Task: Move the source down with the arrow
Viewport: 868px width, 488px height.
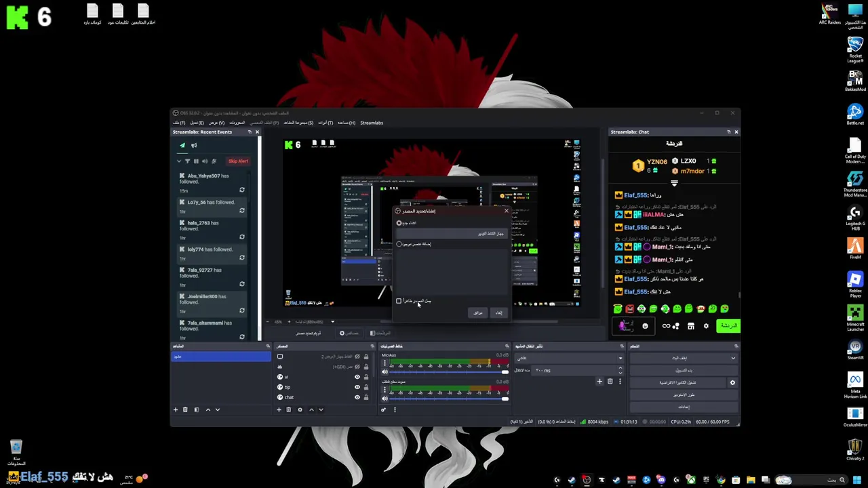Action: point(321,409)
